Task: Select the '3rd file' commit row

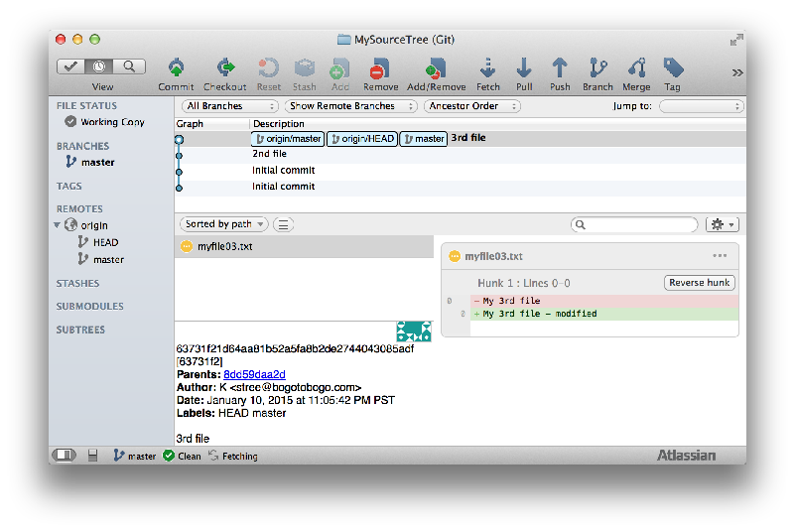Action: (x=461, y=138)
